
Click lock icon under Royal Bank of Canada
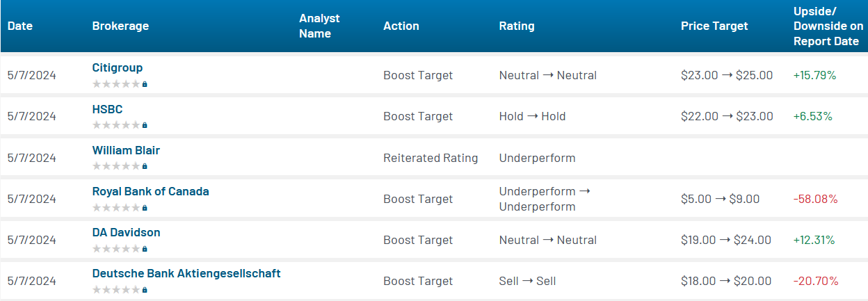point(145,208)
